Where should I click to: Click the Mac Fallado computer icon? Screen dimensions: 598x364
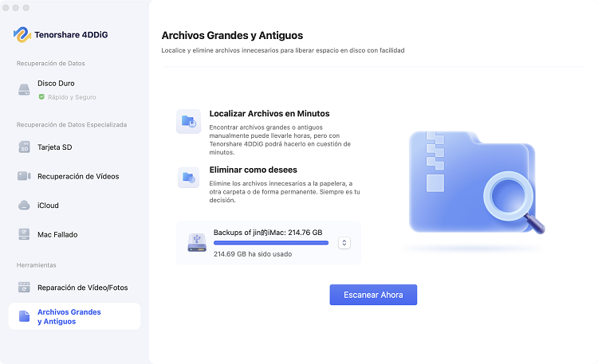tap(24, 234)
